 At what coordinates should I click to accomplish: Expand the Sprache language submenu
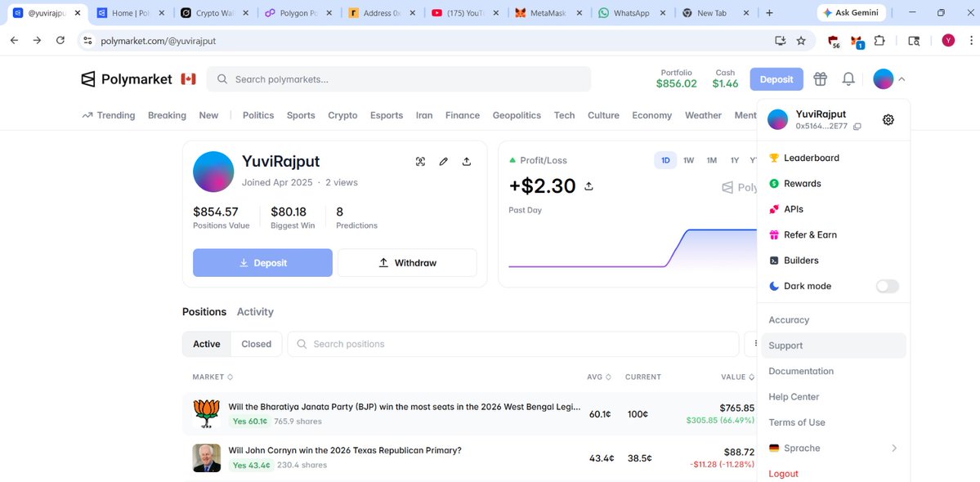point(834,449)
